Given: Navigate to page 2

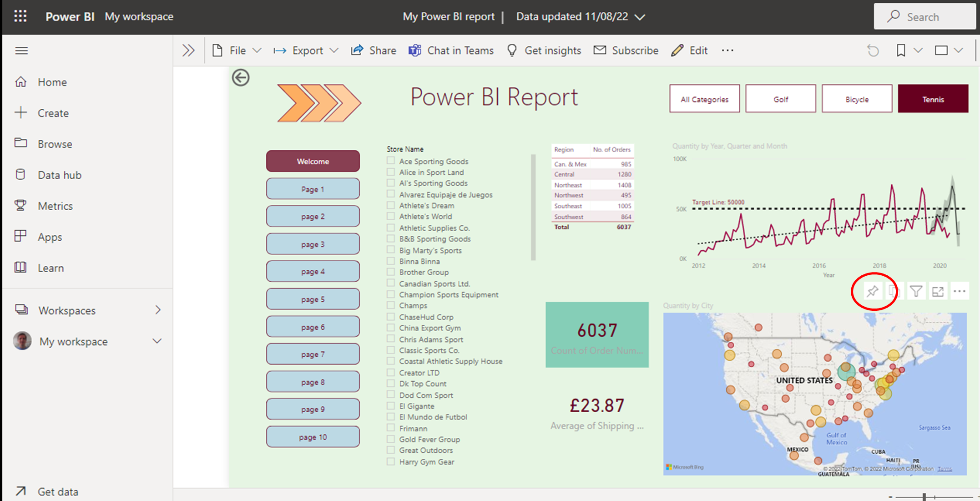Looking at the screenshot, I should [313, 216].
